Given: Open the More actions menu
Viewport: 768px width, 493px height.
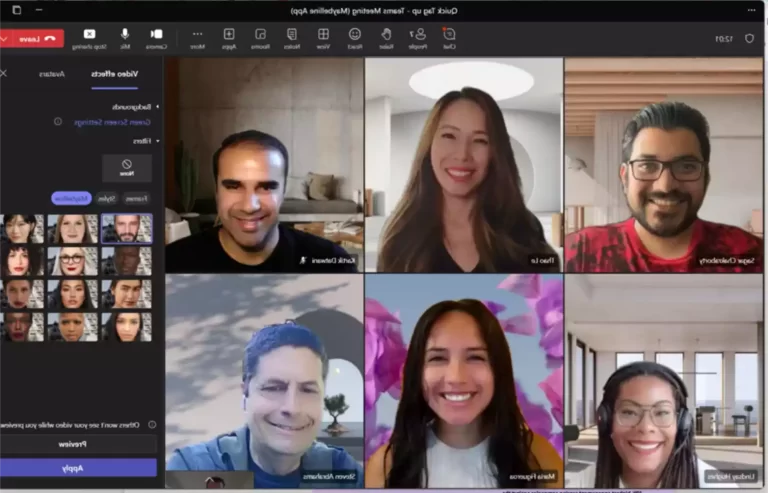Looking at the screenshot, I should click(x=197, y=39).
